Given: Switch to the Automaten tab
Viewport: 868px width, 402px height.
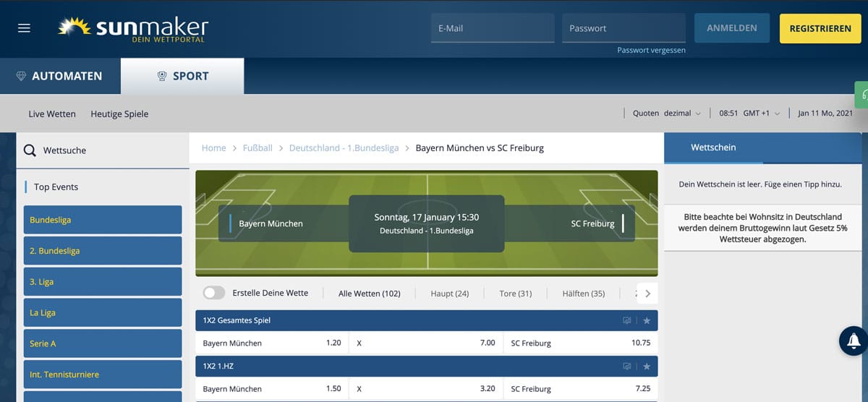Looking at the screenshot, I should click(x=60, y=76).
